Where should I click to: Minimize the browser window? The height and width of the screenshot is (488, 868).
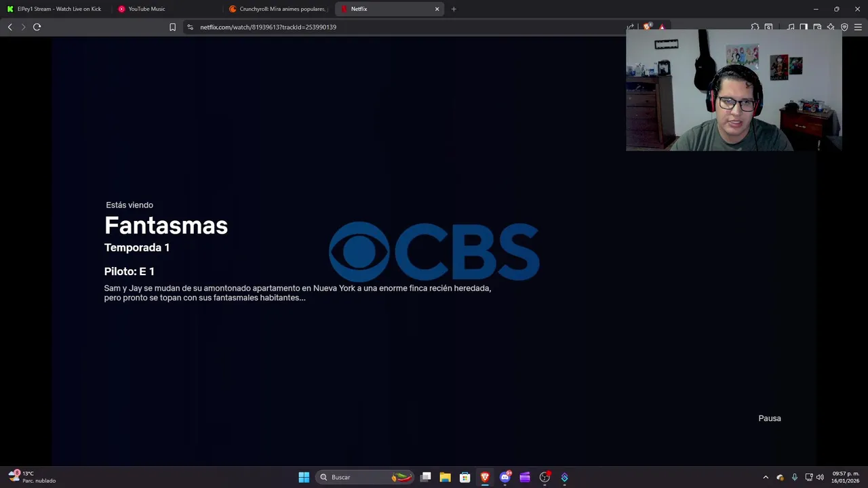tap(816, 9)
